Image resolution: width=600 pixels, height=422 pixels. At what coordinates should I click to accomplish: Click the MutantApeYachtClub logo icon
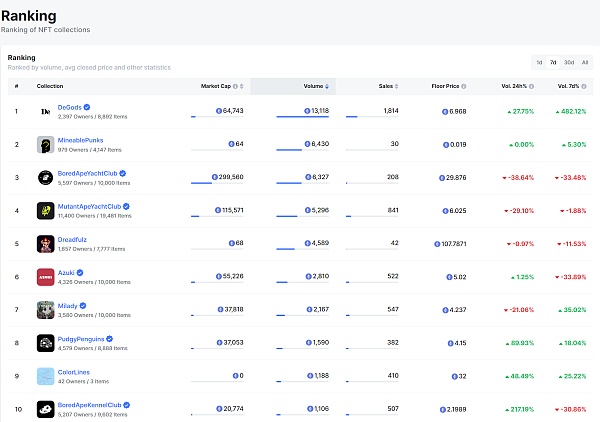[45, 210]
